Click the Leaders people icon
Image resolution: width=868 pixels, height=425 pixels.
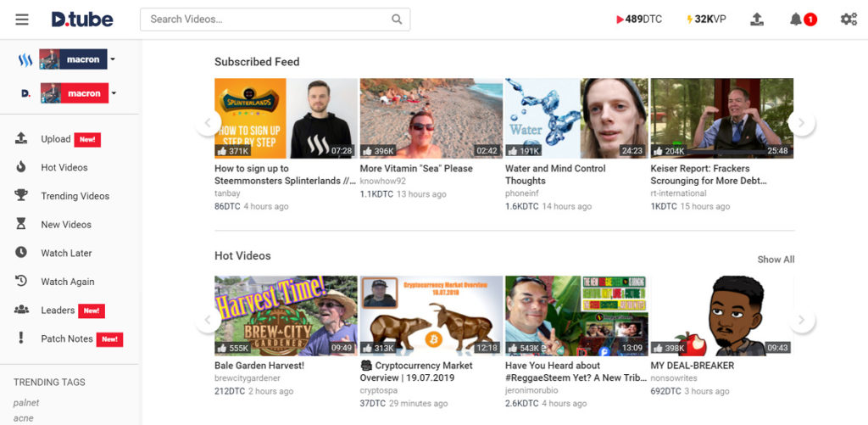point(21,310)
